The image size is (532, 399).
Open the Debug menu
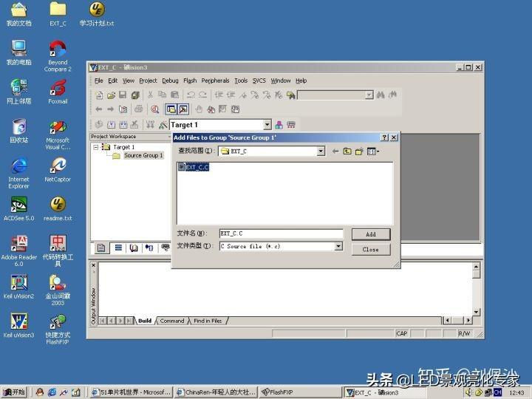point(170,81)
